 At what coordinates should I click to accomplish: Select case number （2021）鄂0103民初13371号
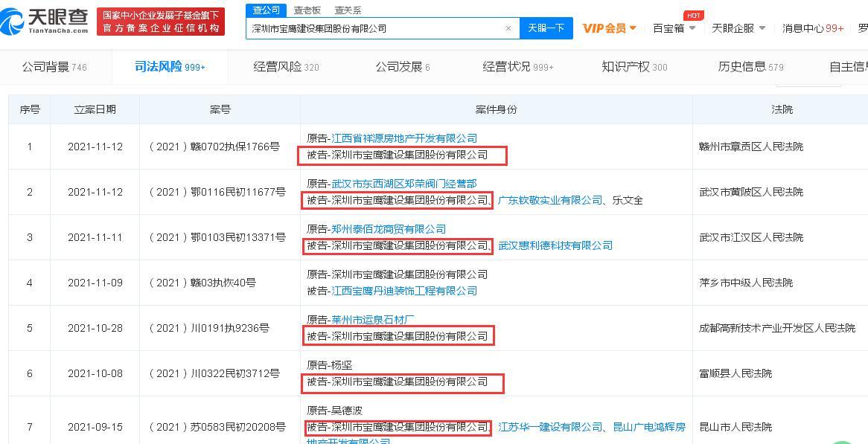pyautogui.click(x=217, y=238)
